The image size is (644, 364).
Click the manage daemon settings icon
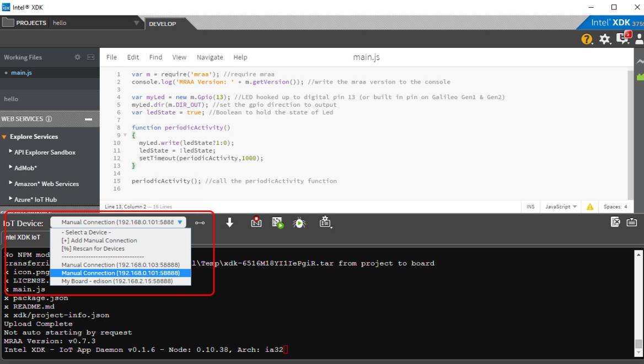click(325, 222)
